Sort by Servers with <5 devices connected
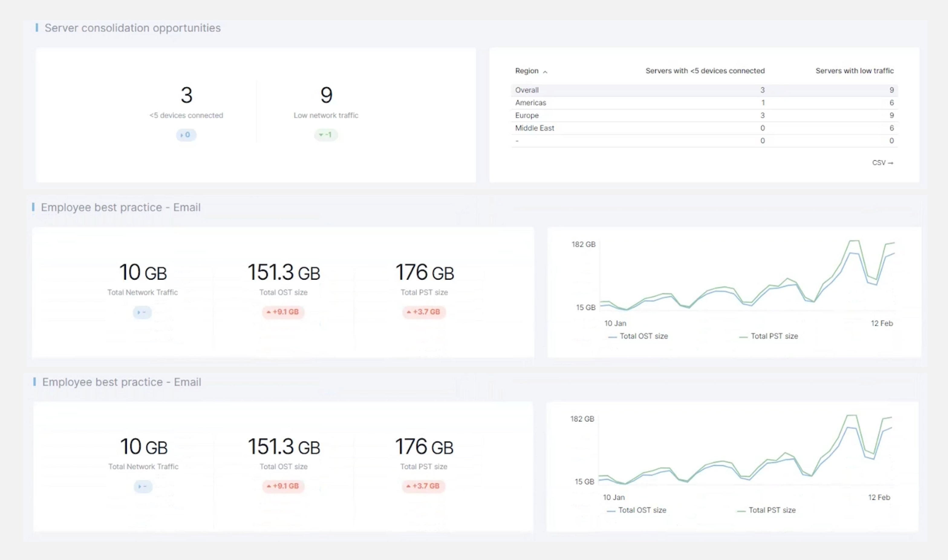 coord(705,70)
